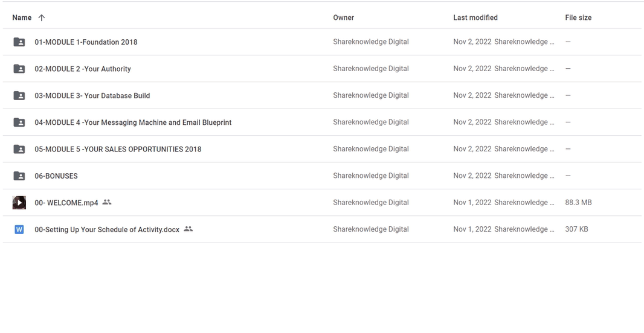
Task: Select 00-Setting Up Your Schedule of Activity.docx
Action: 107,230
